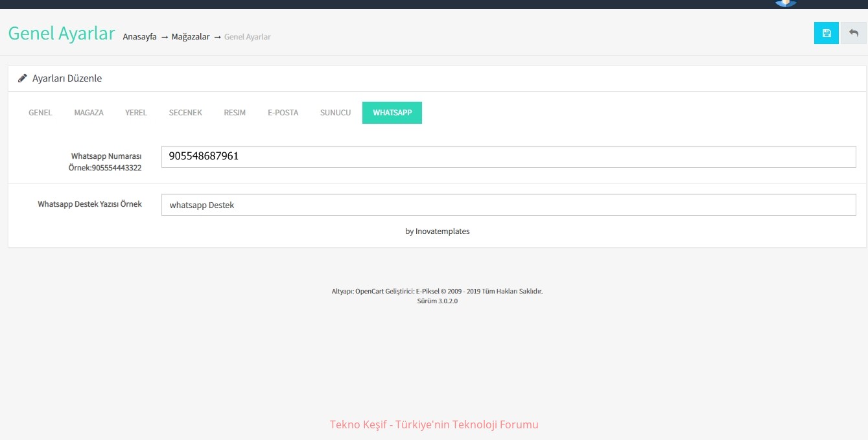This screenshot has height=440, width=868.
Task: Open the OpenCart link in footer
Action: (369, 292)
